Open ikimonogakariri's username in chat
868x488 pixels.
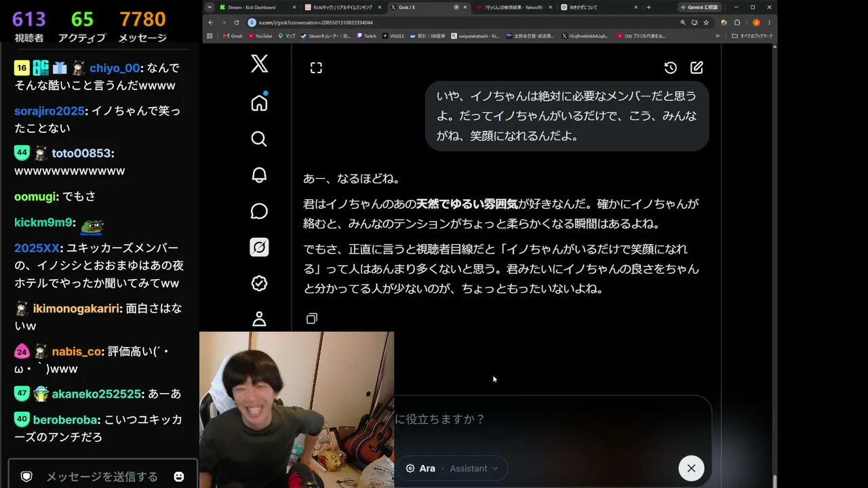(76, 308)
